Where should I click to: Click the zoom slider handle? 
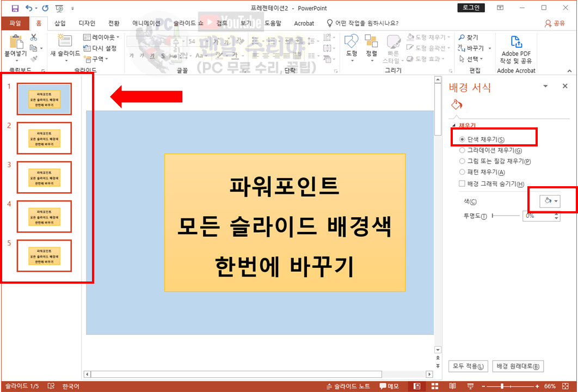502,386
